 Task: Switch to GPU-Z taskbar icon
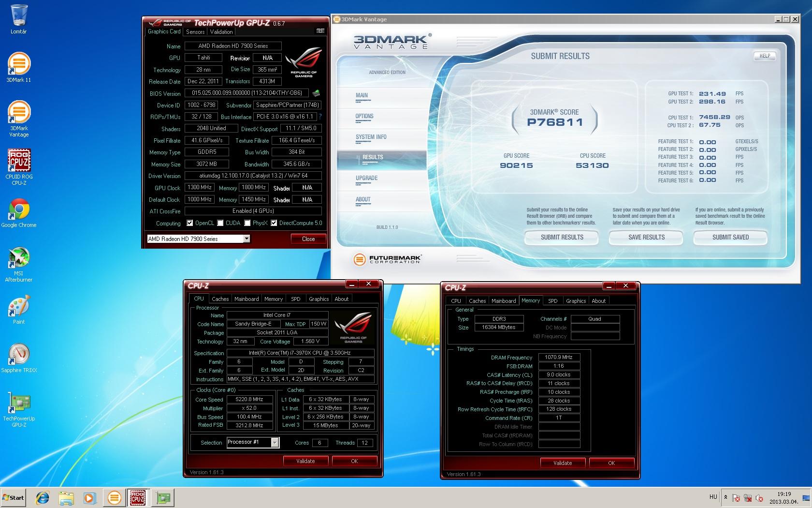tap(163, 497)
